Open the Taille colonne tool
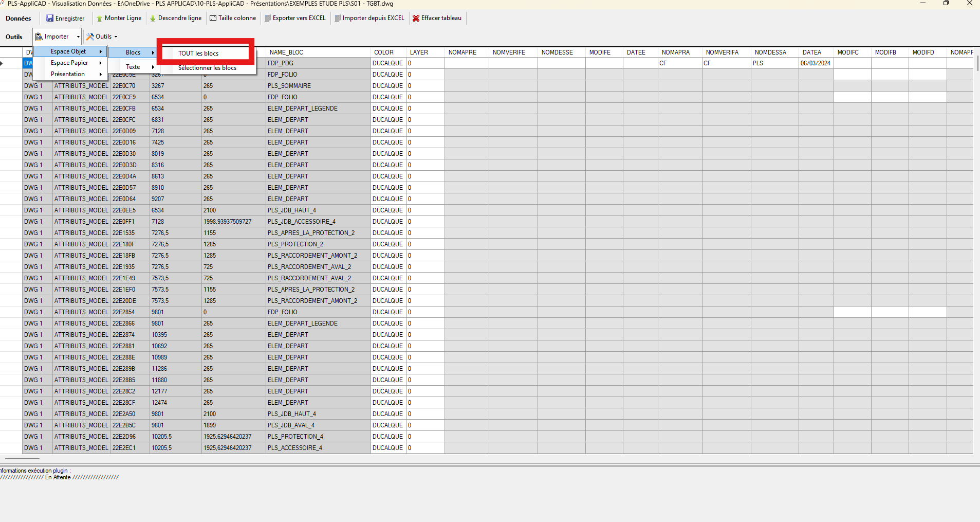 [213, 18]
